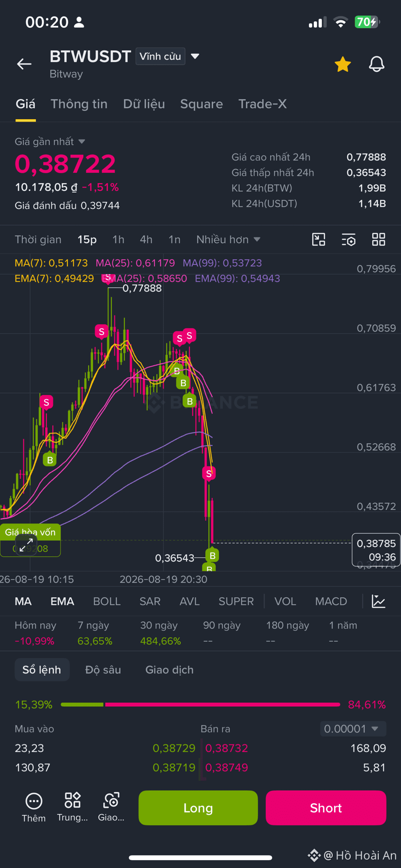The width and height of the screenshot is (401, 868).
Task: Toggle the AVL indicator
Action: [x=190, y=601]
